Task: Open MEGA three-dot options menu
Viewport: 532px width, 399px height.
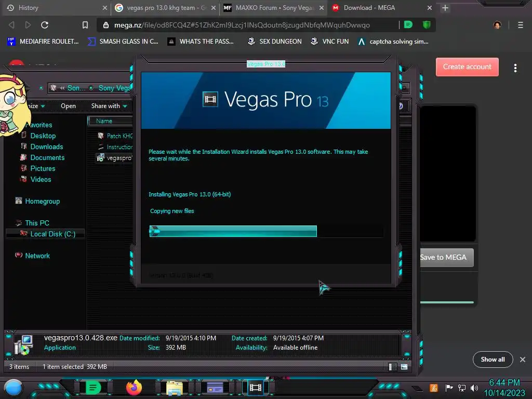Action: 515,68
